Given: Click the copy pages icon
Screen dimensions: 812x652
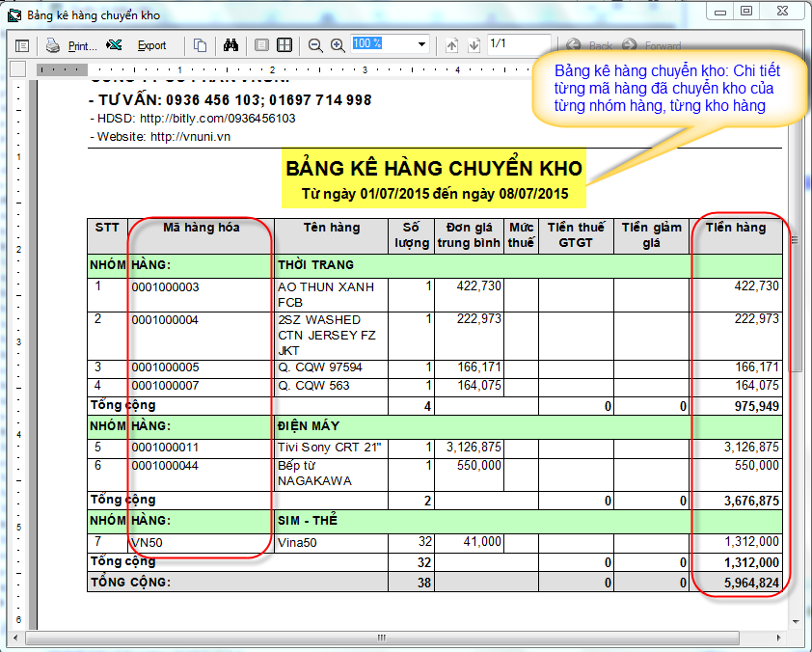Looking at the screenshot, I should point(200,45).
